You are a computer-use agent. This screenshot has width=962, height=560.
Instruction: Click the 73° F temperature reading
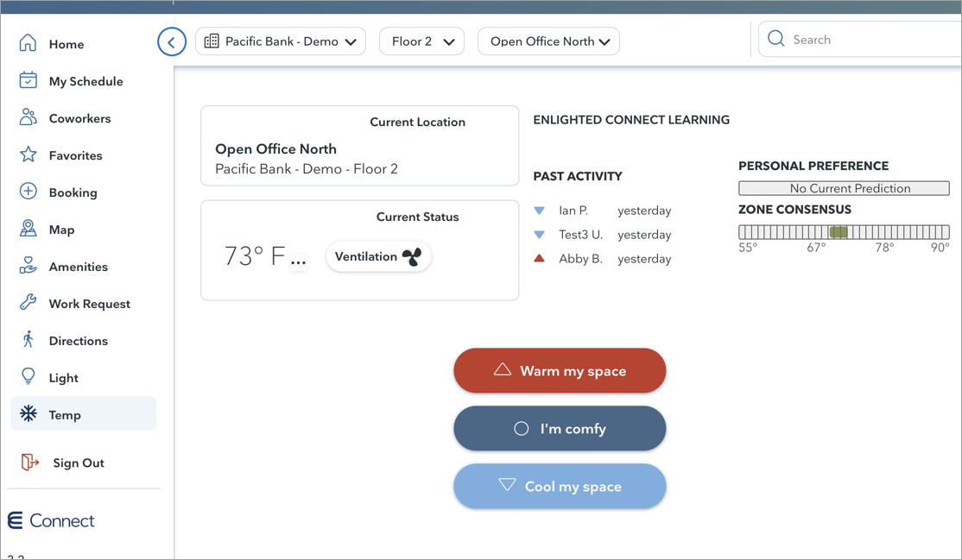point(255,255)
